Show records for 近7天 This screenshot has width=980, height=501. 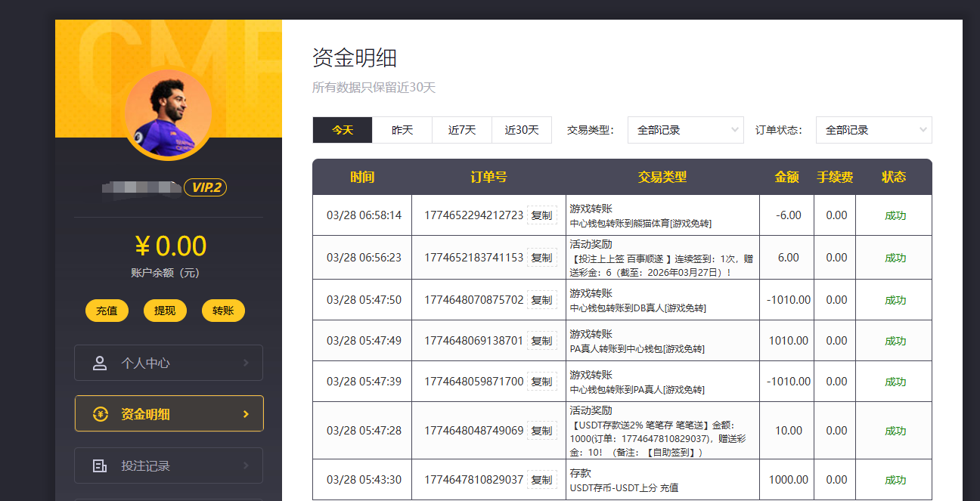click(462, 130)
